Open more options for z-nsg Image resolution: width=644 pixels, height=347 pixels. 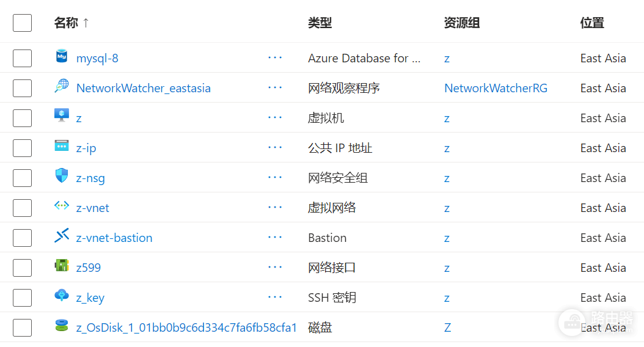point(275,177)
